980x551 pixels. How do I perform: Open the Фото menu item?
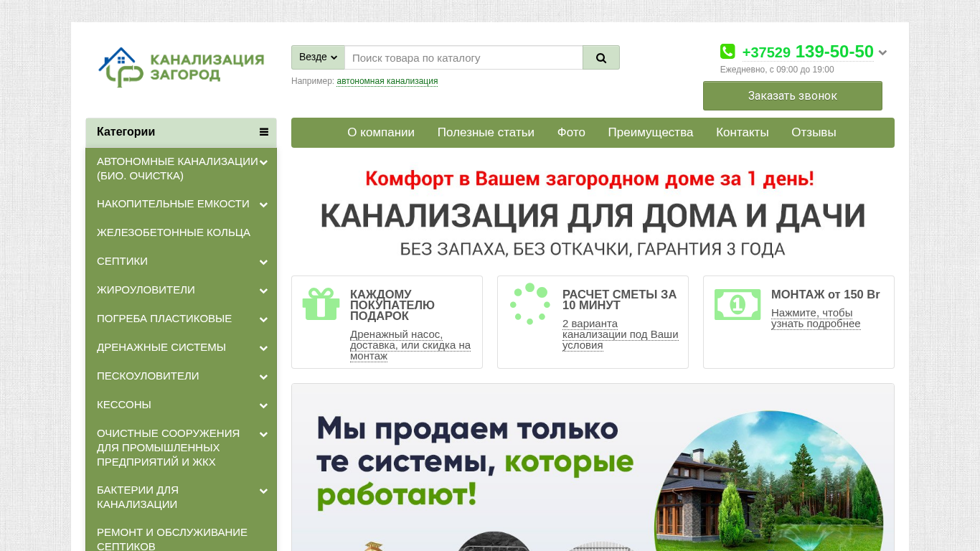tap(571, 133)
